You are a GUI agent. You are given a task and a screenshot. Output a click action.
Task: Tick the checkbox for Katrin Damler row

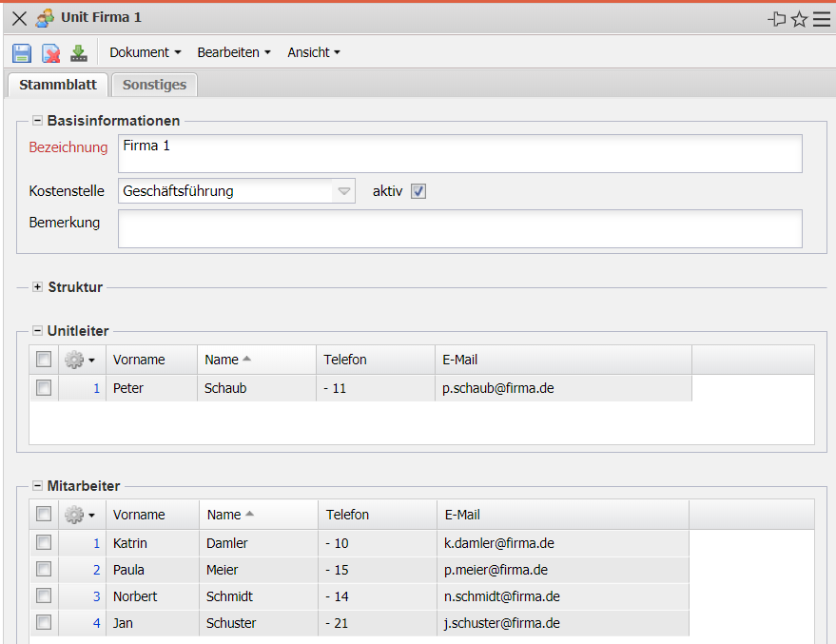pos(44,543)
